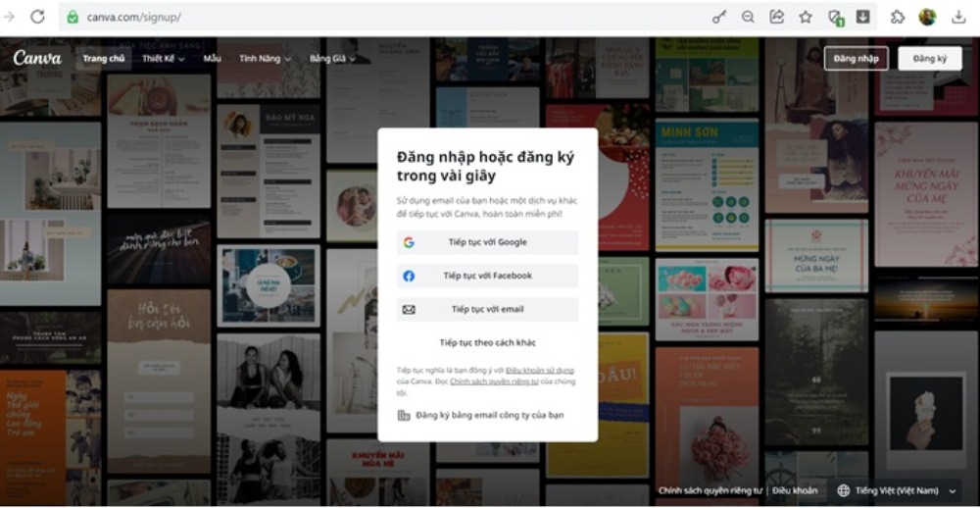980x508 pixels.
Task: Expand the Bảng Giá menu
Action: (x=332, y=59)
